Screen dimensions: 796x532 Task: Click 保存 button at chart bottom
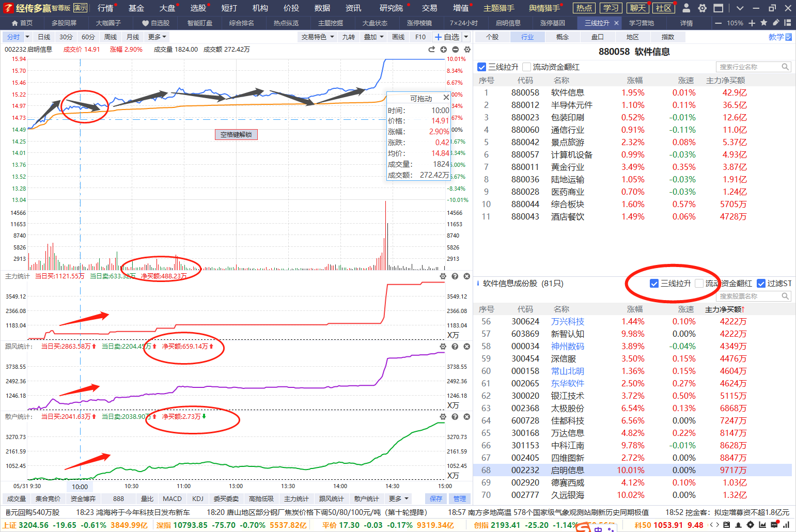coord(436,498)
